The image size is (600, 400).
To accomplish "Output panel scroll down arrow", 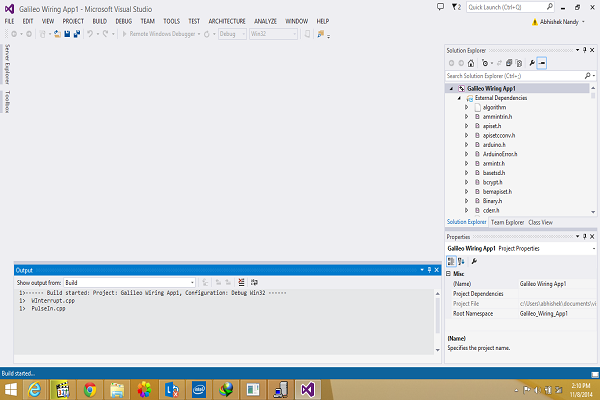I will tap(437, 350).
